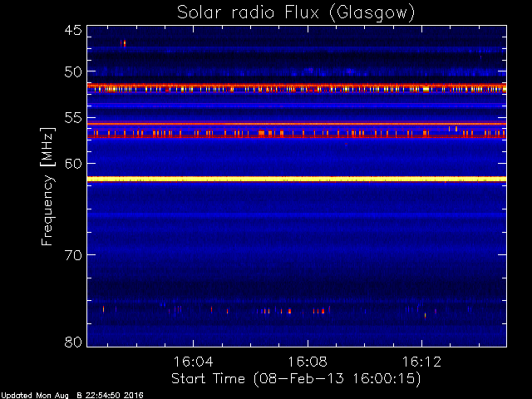Viewport: 532px width, 399px height.
Task: Click the 'Start Time (08-Feb-13 16:00:15)' label
Action: [x=296, y=378]
